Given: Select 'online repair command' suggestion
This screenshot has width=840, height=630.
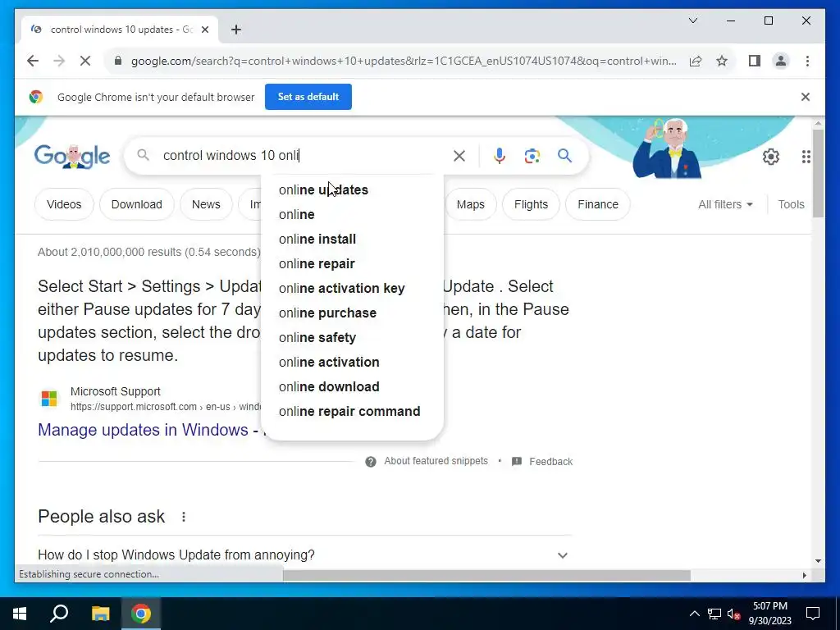Looking at the screenshot, I should pos(351,412).
